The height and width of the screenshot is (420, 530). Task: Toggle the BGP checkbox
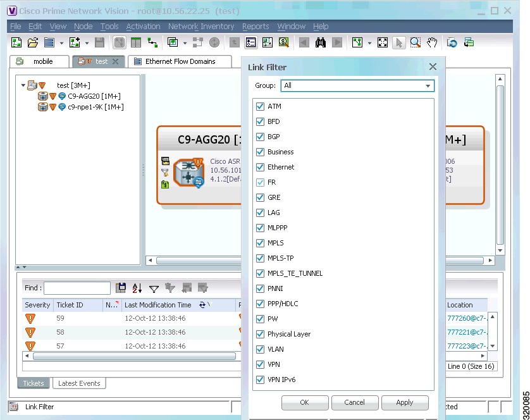coord(260,137)
